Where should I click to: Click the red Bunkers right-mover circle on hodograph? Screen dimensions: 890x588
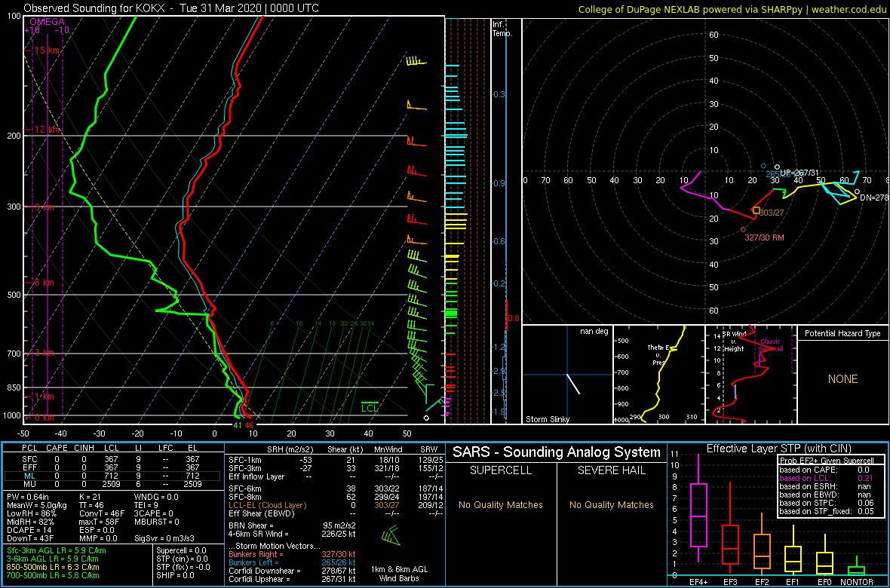pyautogui.click(x=743, y=229)
